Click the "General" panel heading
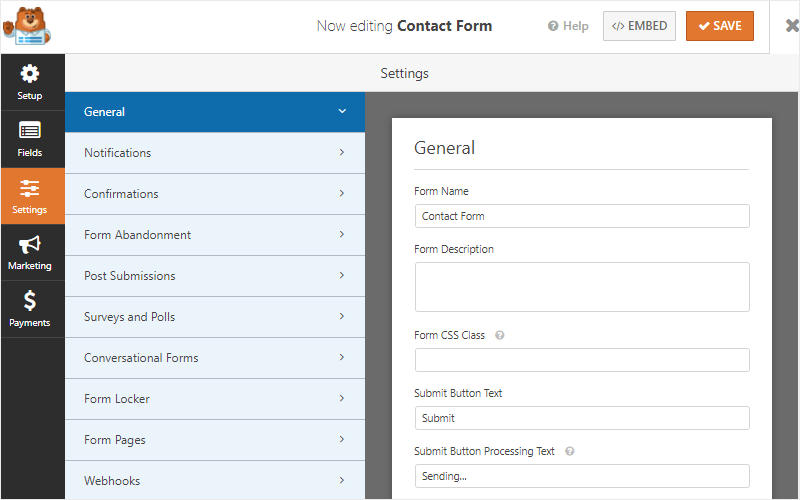Viewport: 800px width, 500px height. click(x=444, y=148)
